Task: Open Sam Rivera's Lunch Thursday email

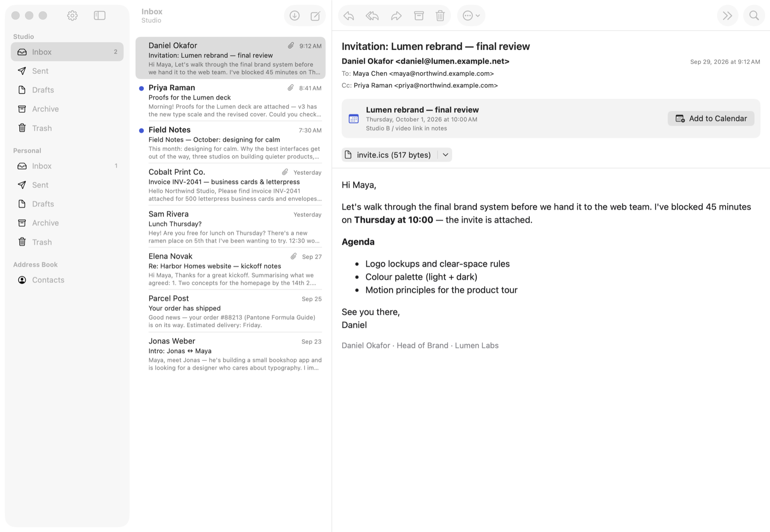Action: [x=231, y=227]
